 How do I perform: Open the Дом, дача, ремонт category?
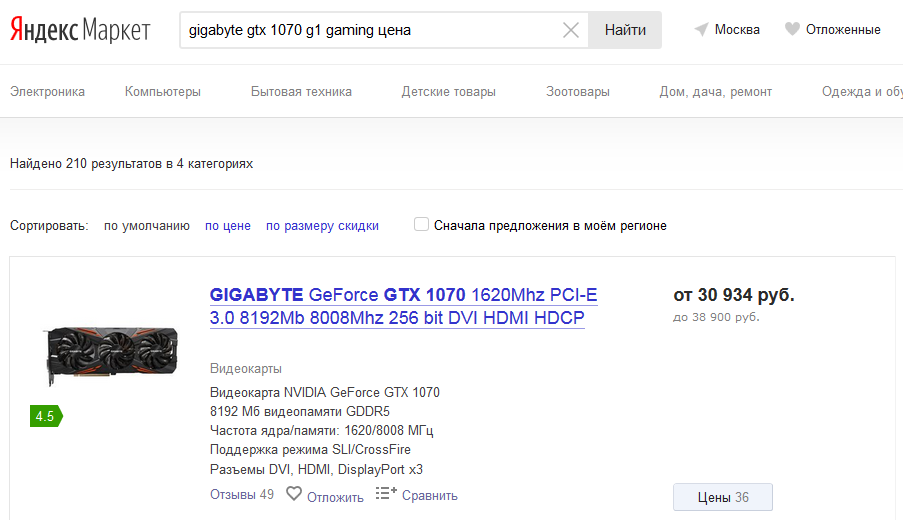716,92
